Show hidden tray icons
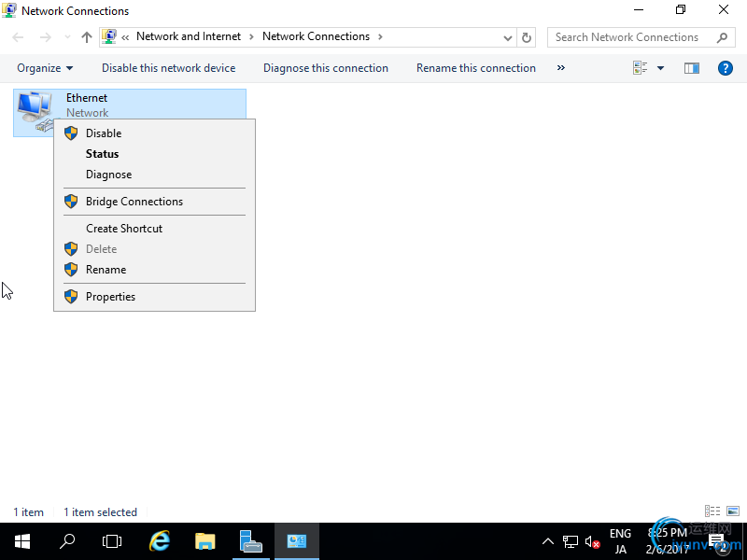This screenshot has height=560, width=747. click(548, 541)
